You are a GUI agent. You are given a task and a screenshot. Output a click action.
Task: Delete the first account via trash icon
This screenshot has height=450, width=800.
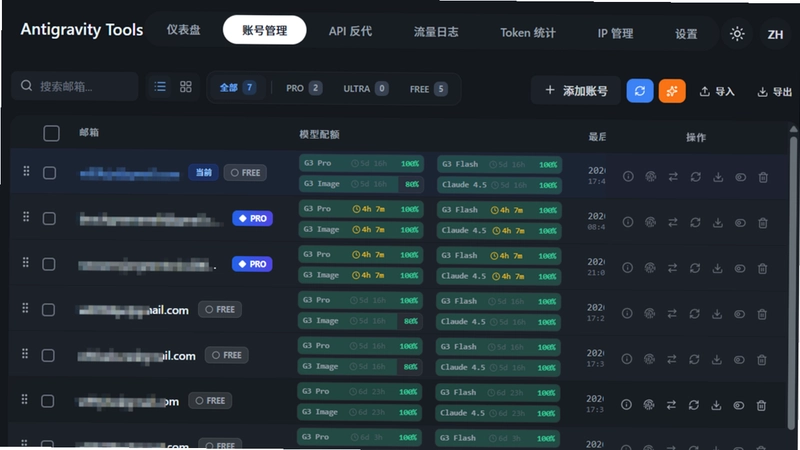coord(763,177)
